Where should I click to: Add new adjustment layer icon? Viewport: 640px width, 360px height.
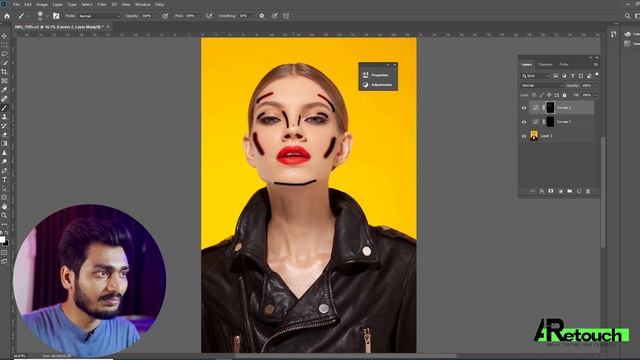click(560, 191)
